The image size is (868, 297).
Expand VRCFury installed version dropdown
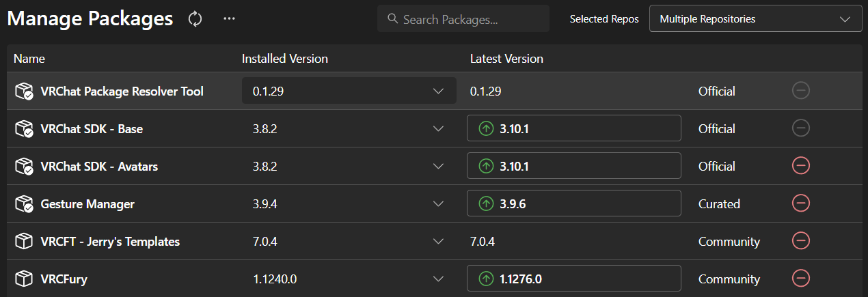tap(438, 279)
